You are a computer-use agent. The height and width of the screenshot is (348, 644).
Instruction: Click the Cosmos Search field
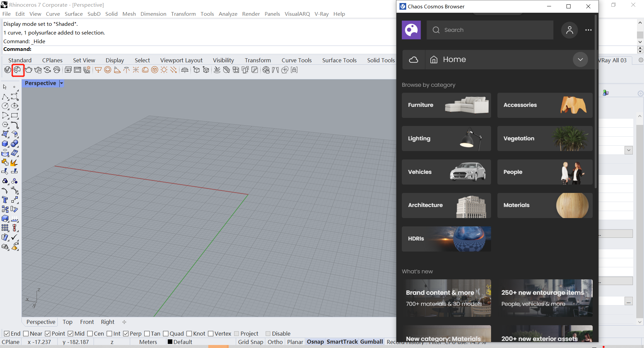pos(490,30)
